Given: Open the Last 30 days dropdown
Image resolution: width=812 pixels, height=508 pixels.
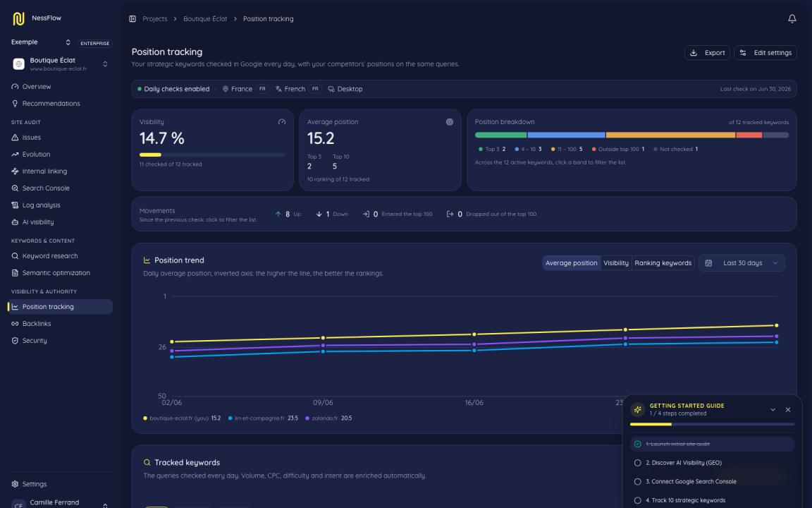Looking at the screenshot, I should tap(742, 262).
